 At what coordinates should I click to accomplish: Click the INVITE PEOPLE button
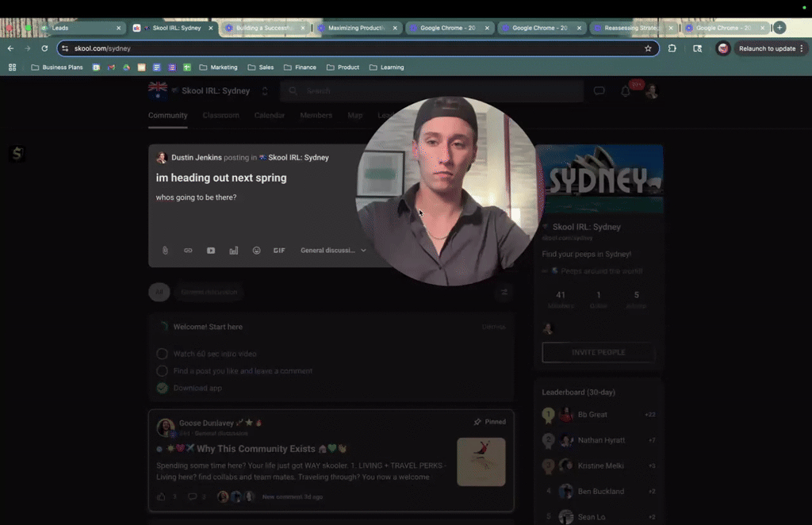[x=598, y=352]
